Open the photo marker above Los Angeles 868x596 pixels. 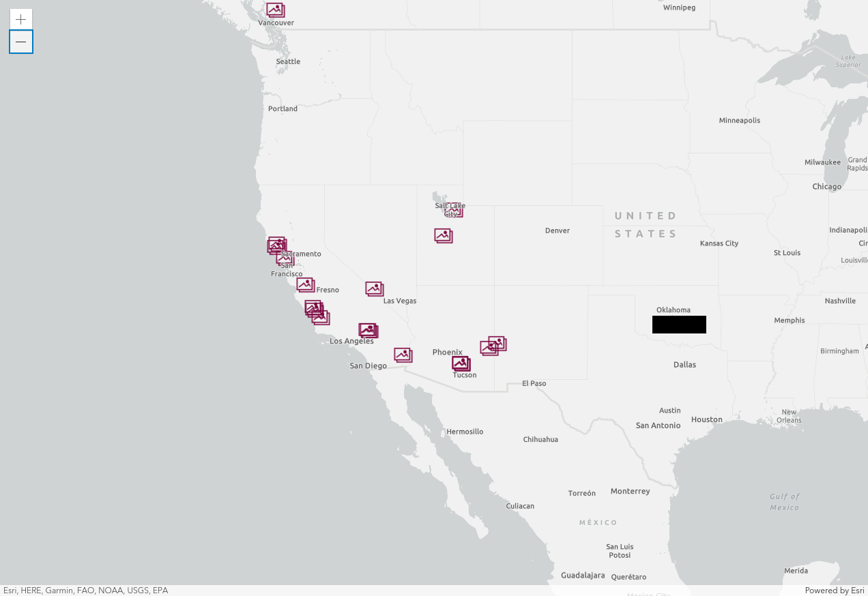(368, 331)
